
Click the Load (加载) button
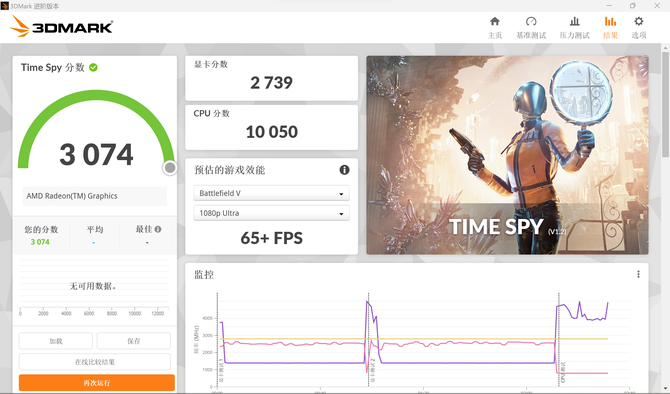click(x=56, y=341)
